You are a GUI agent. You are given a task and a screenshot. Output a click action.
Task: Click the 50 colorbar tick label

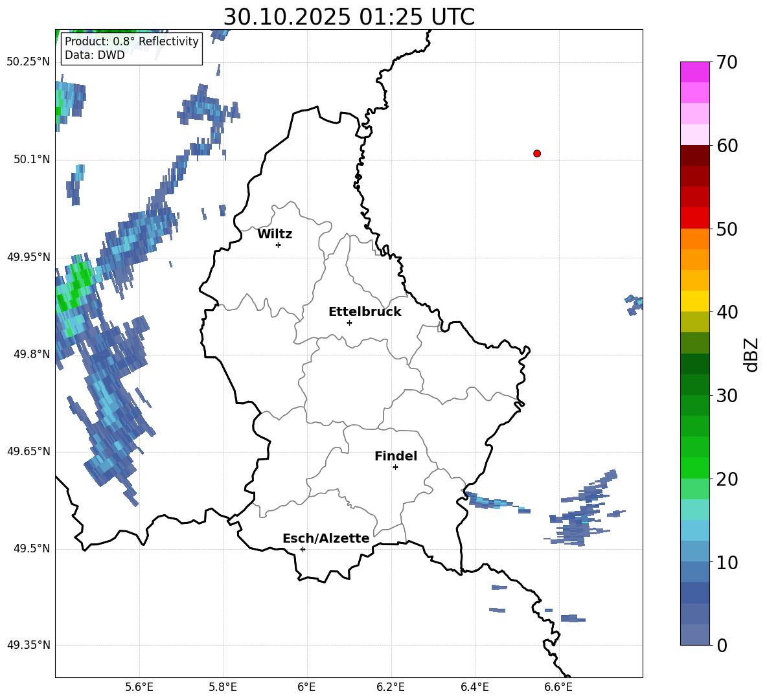click(x=727, y=229)
